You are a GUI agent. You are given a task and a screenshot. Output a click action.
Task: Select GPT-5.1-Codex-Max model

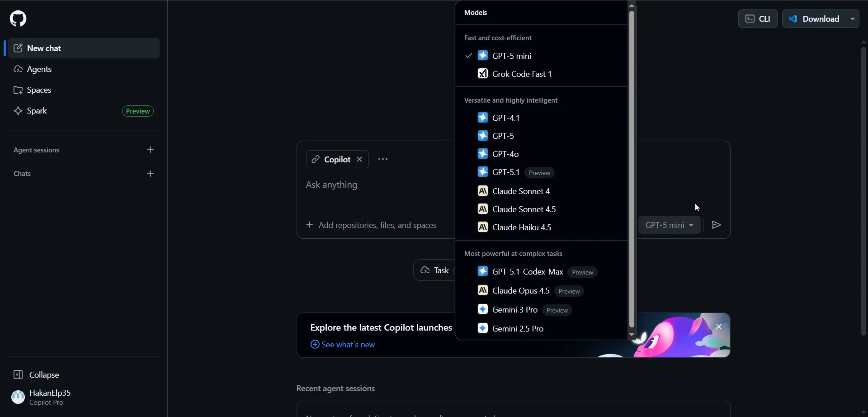click(541, 272)
